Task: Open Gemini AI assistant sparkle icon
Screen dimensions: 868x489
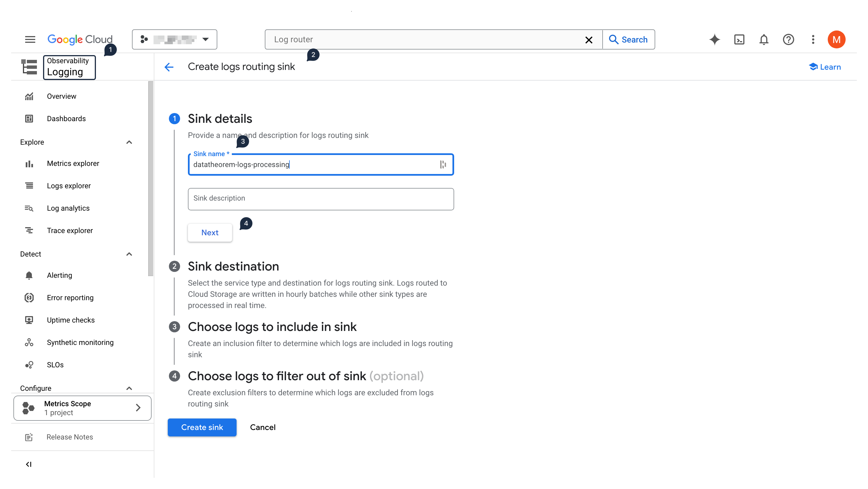Action: pos(714,39)
